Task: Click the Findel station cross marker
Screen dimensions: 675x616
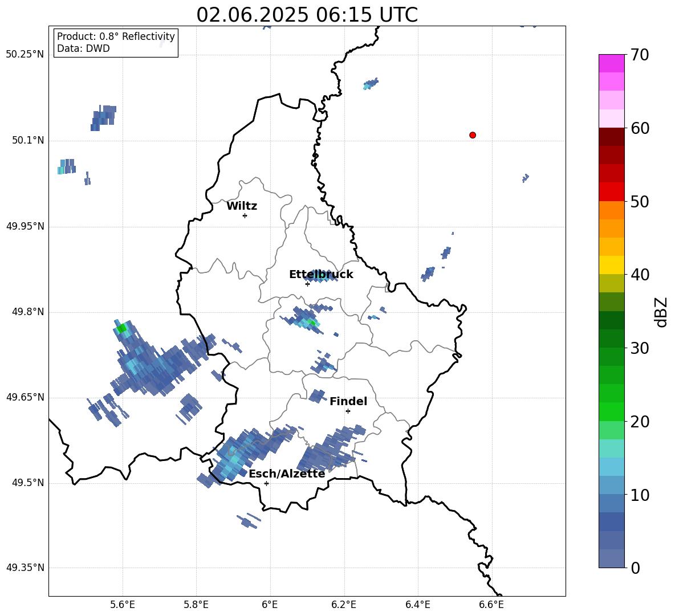Action: tap(348, 411)
